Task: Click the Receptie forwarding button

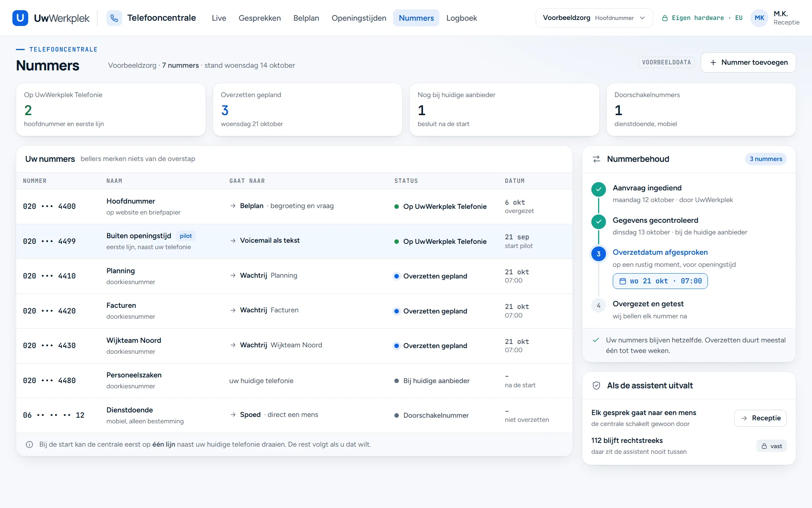Action: 760,418
